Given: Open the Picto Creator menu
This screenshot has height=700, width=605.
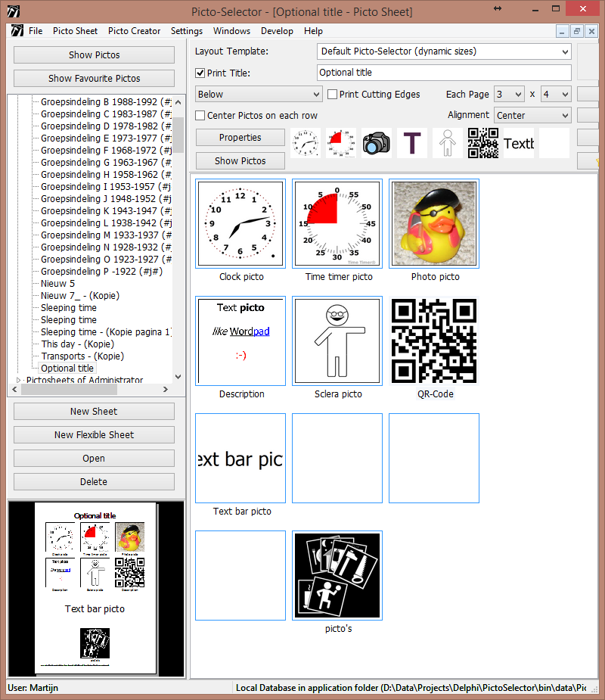Looking at the screenshot, I should pyautogui.click(x=134, y=31).
